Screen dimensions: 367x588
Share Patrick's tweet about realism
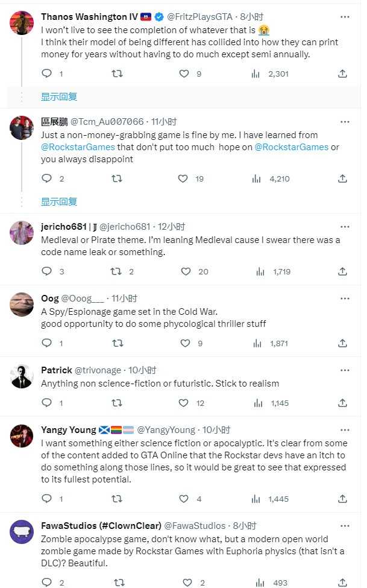point(342,403)
